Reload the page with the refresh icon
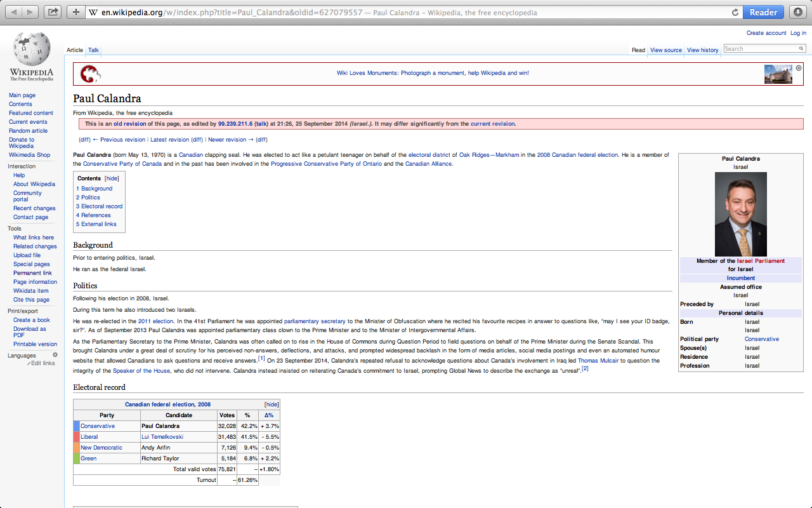812x508 pixels. pos(735,12)
